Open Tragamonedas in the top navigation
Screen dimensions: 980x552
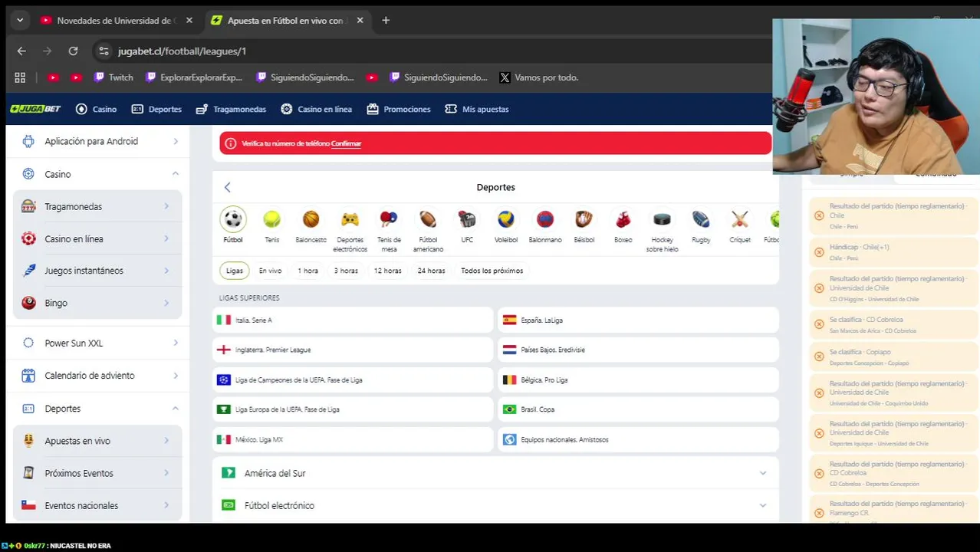click(231, 109)
